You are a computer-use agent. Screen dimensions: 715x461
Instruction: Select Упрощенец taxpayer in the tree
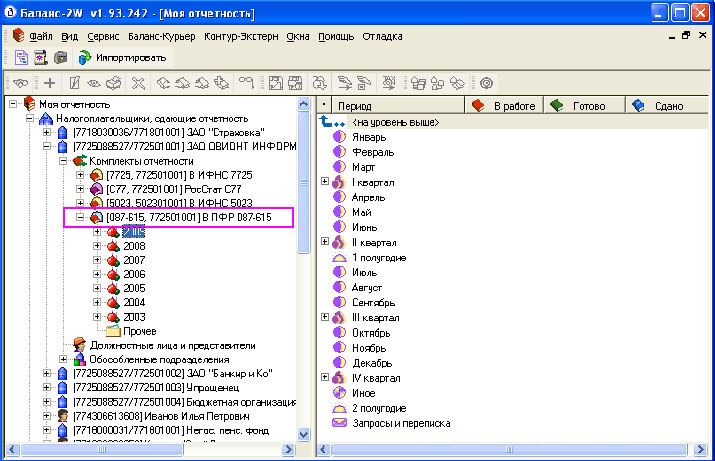(156, 388)
